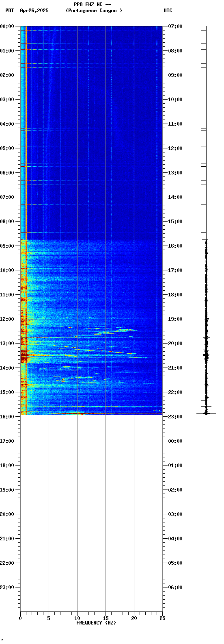Viewport: 224px width, 644px height.
Task: Click the seismogram waveform trace on the right
Action: (x=206, y=220)
